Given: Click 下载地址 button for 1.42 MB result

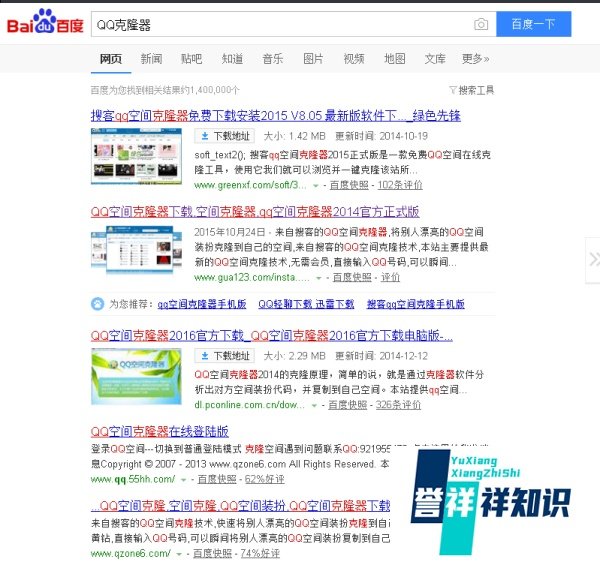Looking at the screenshot, I should pyautogui.click(x=225, y=136).
